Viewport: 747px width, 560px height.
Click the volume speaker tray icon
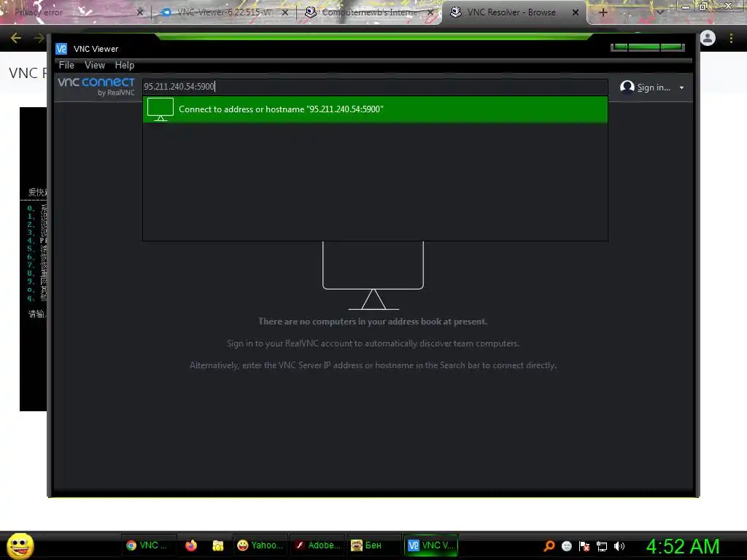[619, 546]
